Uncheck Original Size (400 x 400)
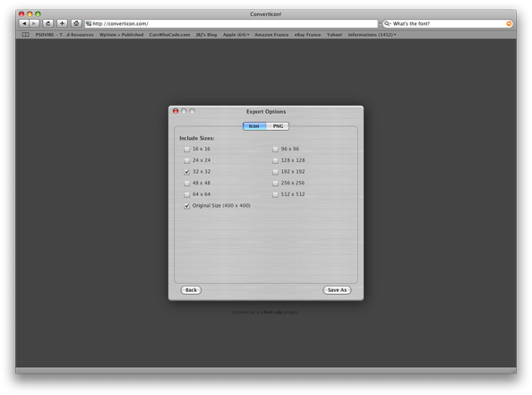Screen dimensions: 532x395 (x=186, y=206)
